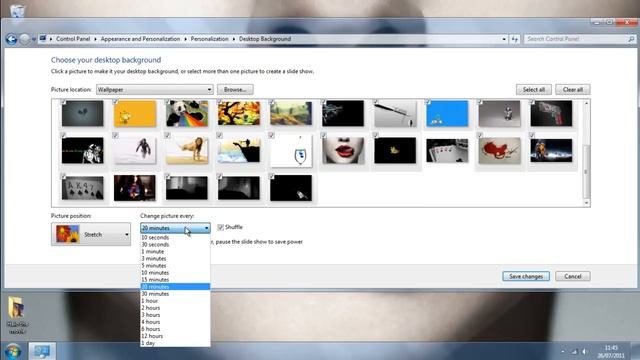
Task: Click inside Search Control Panel field
Action: (576, 39)
